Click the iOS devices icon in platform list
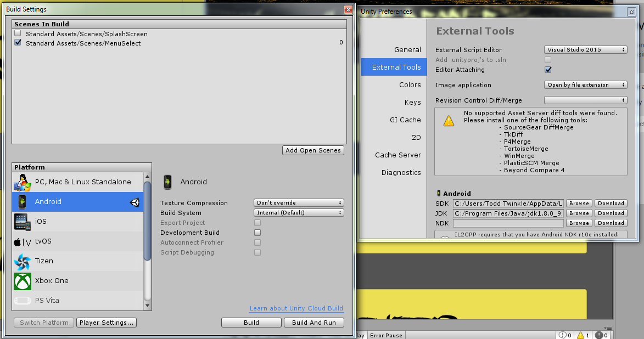This screenshot has width=644, height=339. (x=22, y=222)
